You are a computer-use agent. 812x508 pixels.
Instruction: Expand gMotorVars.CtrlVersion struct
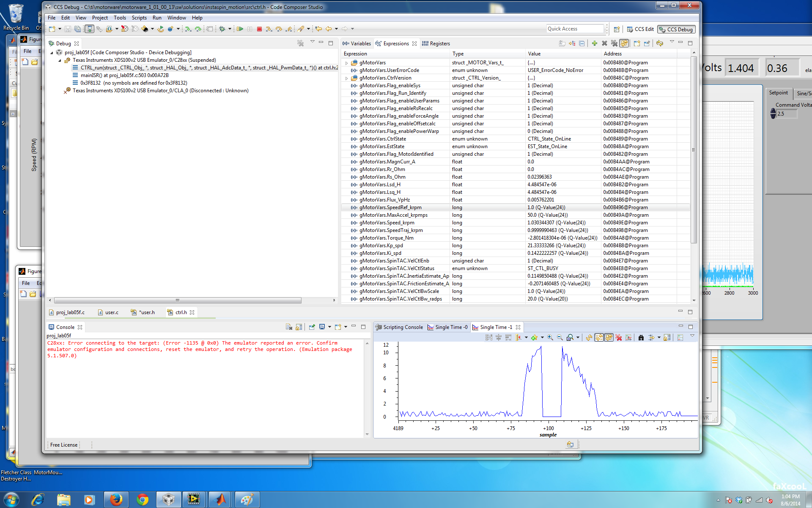point(347,78)
